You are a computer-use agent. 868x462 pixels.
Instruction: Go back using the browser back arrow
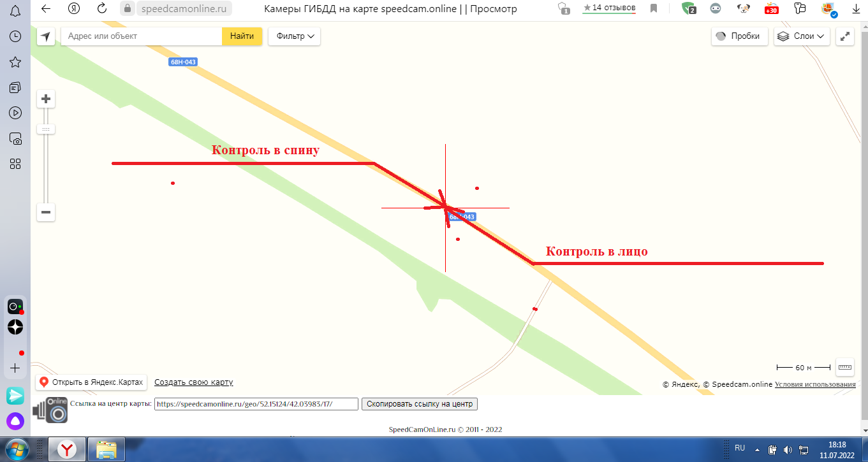coord(46,9)
